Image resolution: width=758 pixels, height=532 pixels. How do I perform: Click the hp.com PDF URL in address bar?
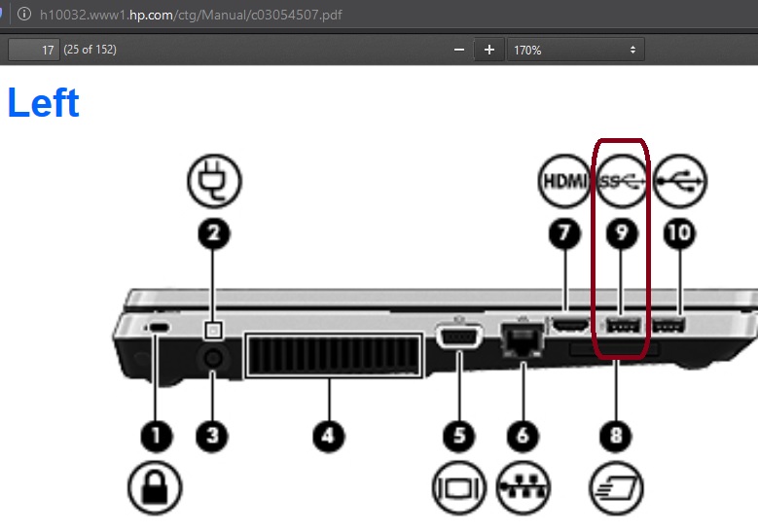[191, 15]
